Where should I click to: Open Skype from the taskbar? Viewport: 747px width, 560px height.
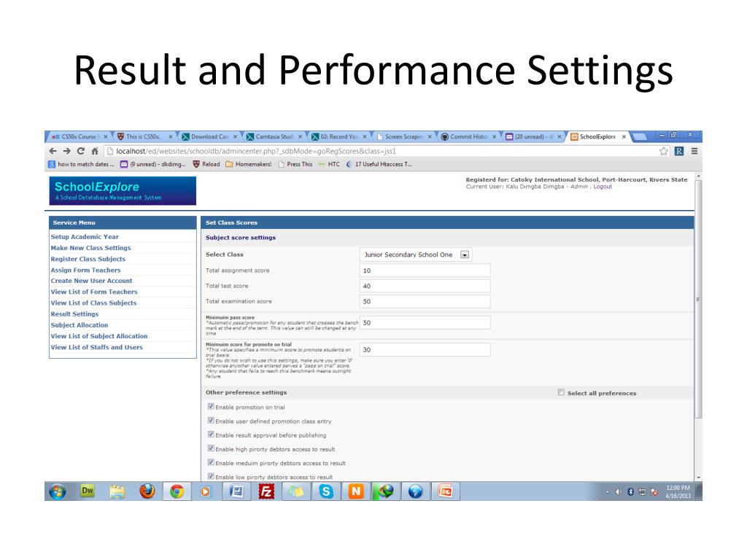[326, 491]
